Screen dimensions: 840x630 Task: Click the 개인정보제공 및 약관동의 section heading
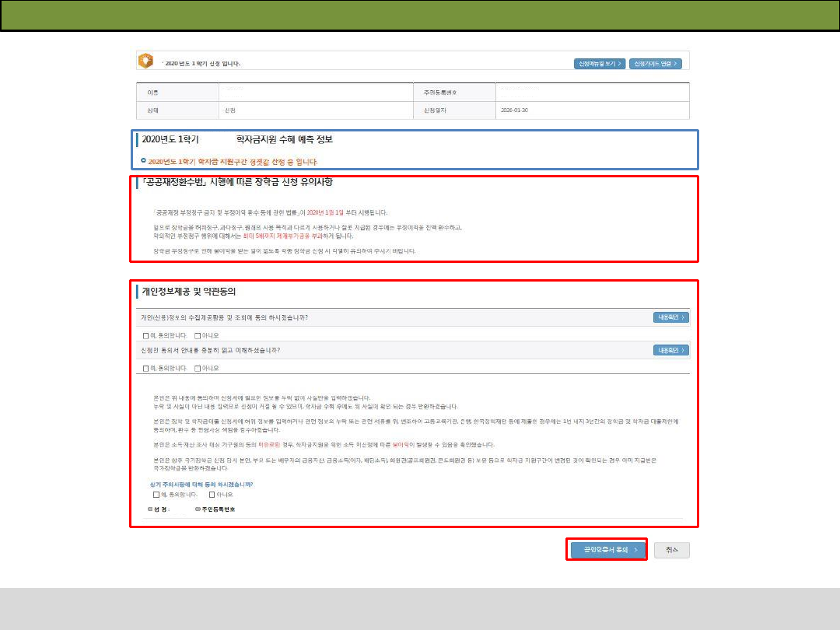click(x=188, y=292)
